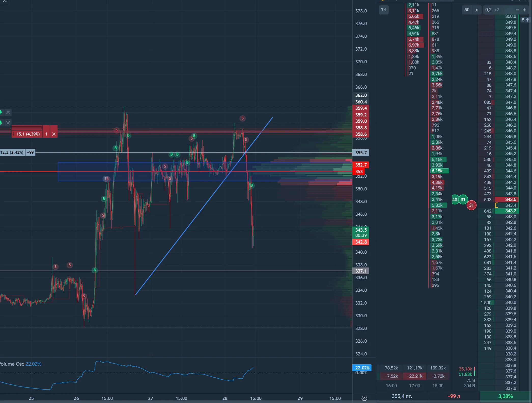Click the green 40 trade cluster bubble
The image size is (532, 403).
[455, 200]
